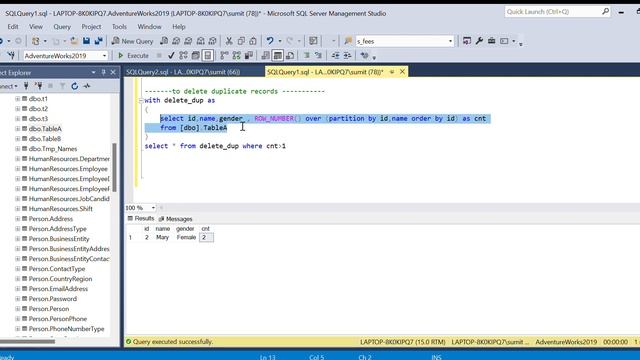The height and width of the screenshot is (360, 640).
Task: Click the Parse checkmark icon
Action: click(171, 56)
